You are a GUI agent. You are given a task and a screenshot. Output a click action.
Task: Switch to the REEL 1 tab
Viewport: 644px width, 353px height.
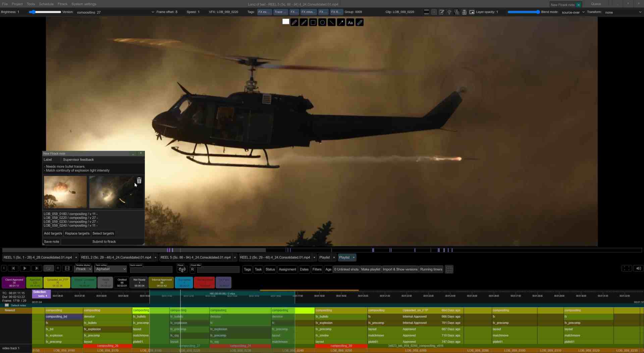tap(38, 257)
